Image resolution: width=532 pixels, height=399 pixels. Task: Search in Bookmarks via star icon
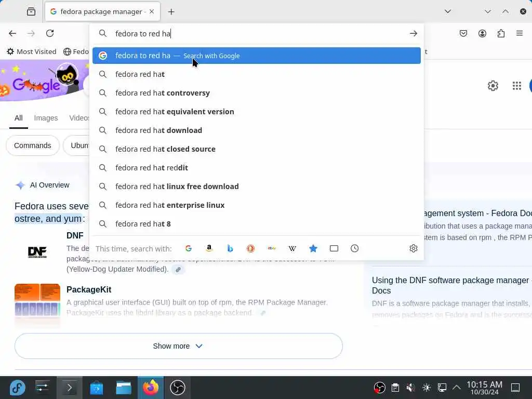(x=313, y=248)
